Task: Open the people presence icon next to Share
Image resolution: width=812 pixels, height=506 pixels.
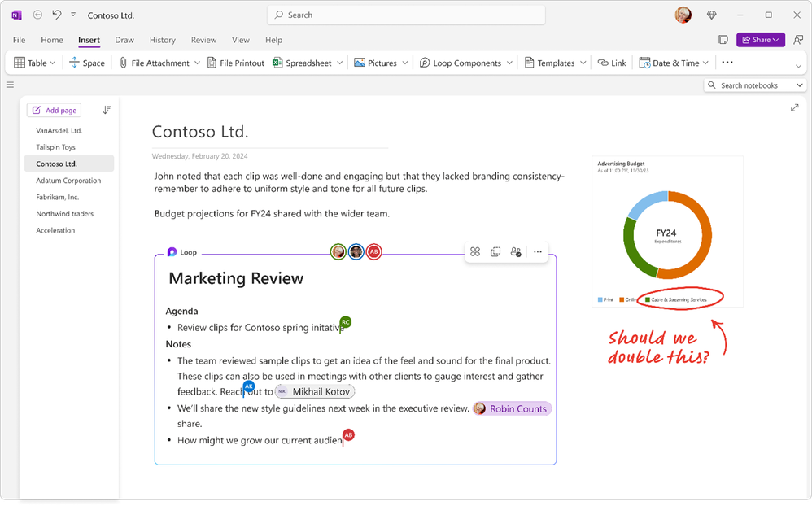Action: coord(798,40)
